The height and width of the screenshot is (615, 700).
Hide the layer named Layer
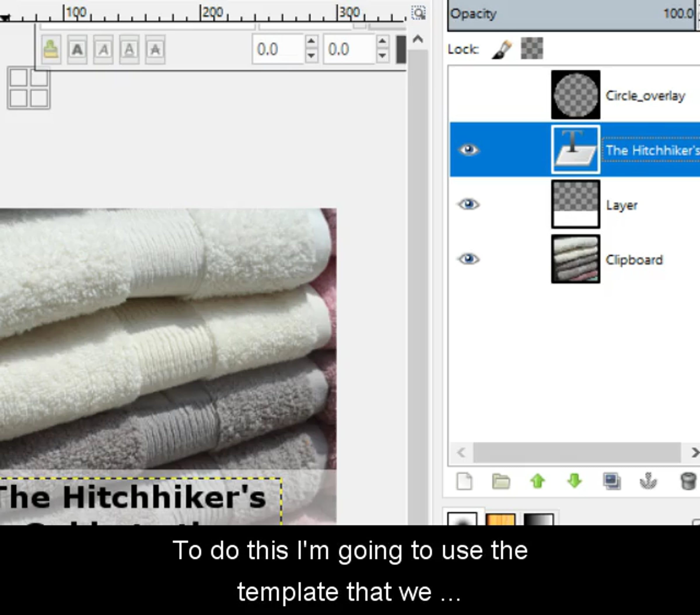(x=468, y=205)
